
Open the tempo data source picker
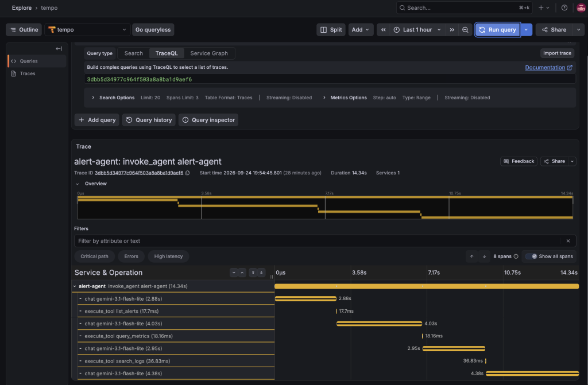[x=87, y=30]
